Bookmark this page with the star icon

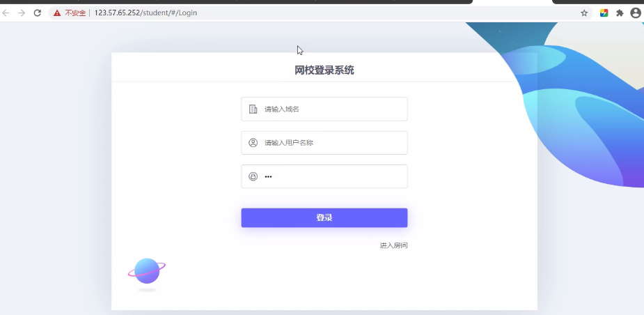coord(584,13)
